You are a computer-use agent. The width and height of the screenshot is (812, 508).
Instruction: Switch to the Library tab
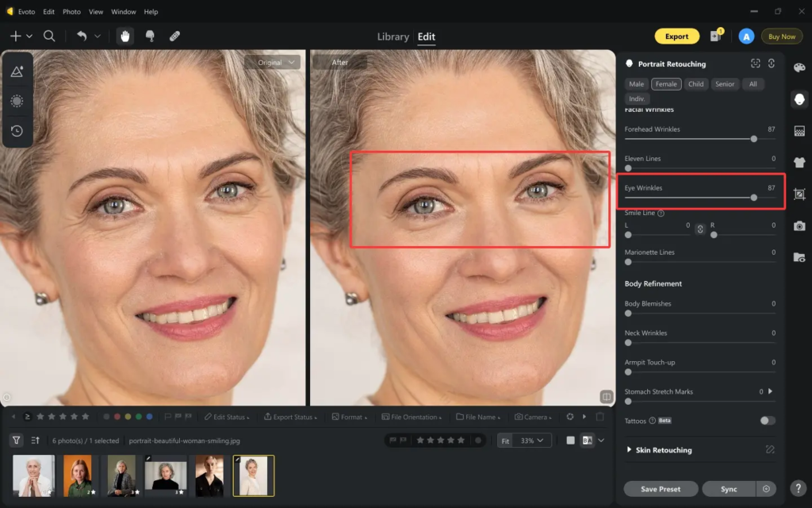tap(393, 37)
